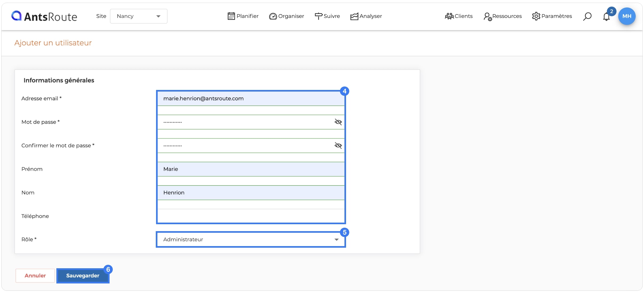Click the Ressources person-gear icon
Image resolution: width=644 pixels, height=292 pixels.
488,17
